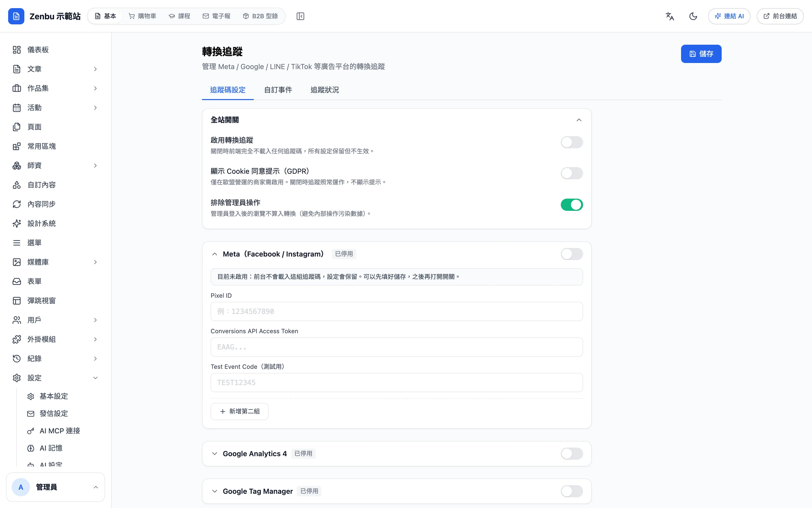Open 彈跳視窗 popup layout icon
The image size is (812, 508).
click(x=17, y=301)
